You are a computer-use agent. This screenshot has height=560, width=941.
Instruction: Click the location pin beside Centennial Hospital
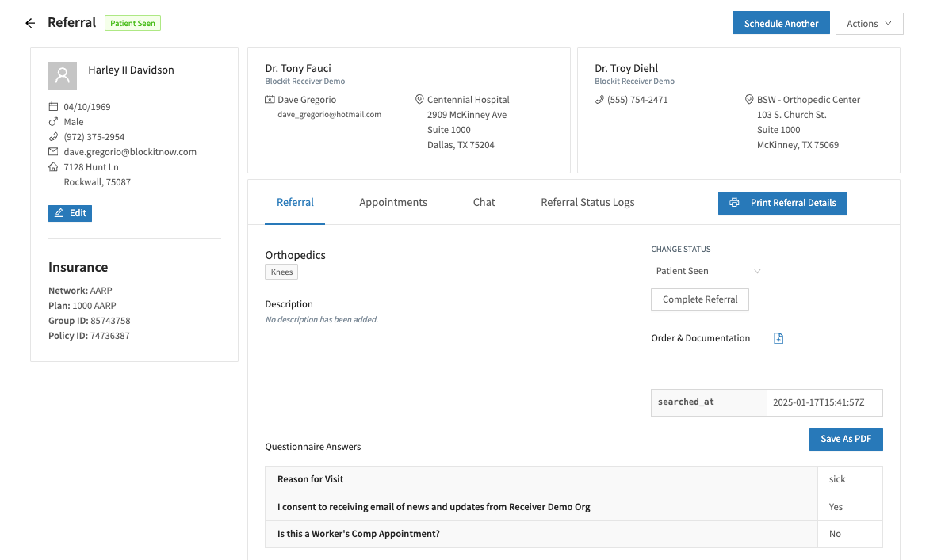(x=419, y=100)
